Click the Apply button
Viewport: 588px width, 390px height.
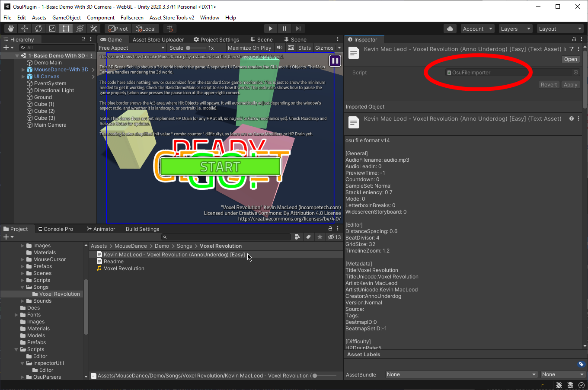570,85
